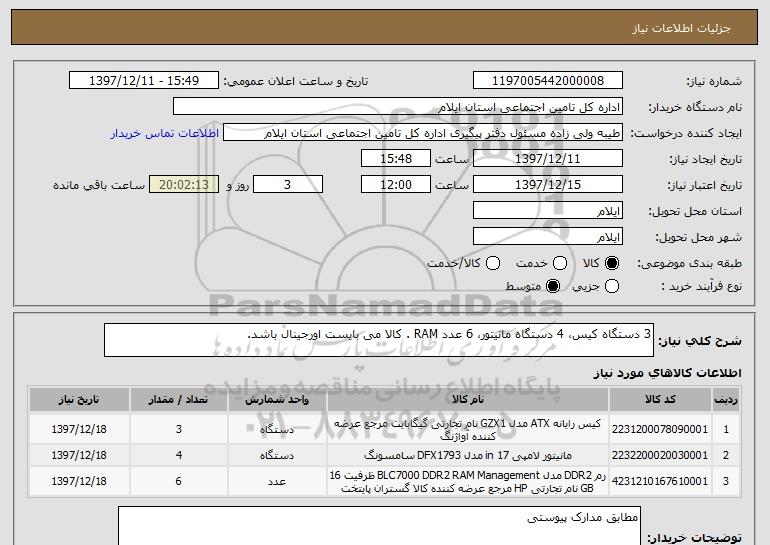Viewport: 770px width, 545px height.
Task: Click the validity time field 12:00
Action: [x=396, y=185]
